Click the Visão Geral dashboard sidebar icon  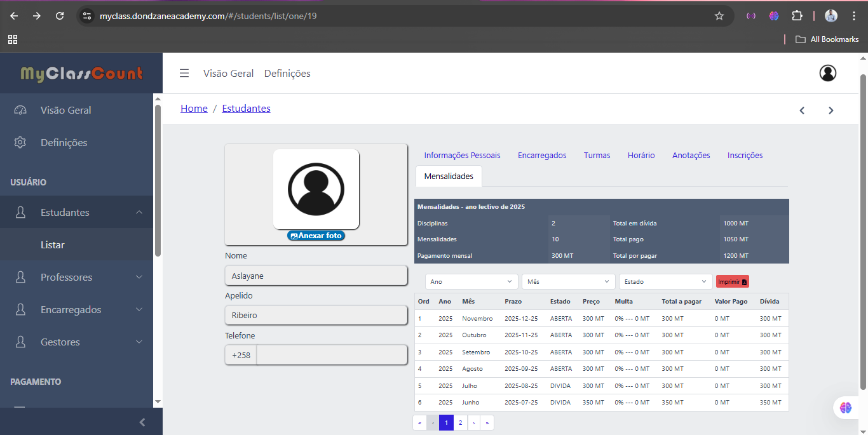click(x=20, y=110)
